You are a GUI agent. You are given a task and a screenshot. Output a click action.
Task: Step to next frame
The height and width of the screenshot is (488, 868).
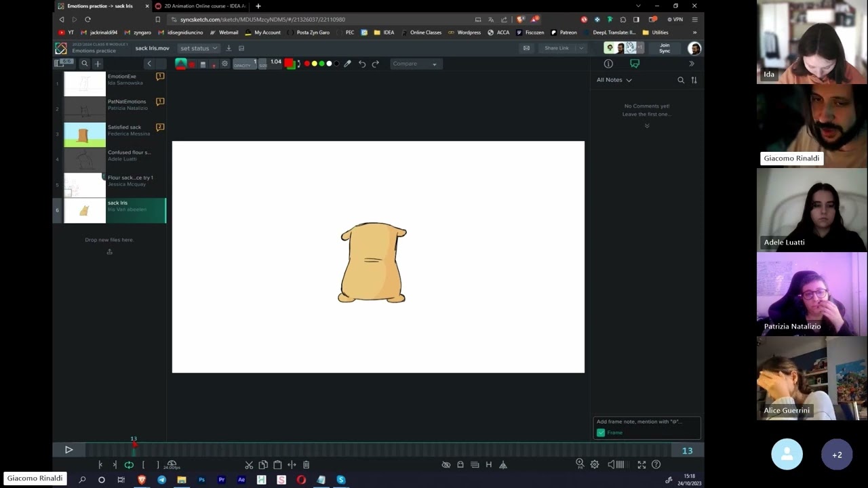point(115,465)
